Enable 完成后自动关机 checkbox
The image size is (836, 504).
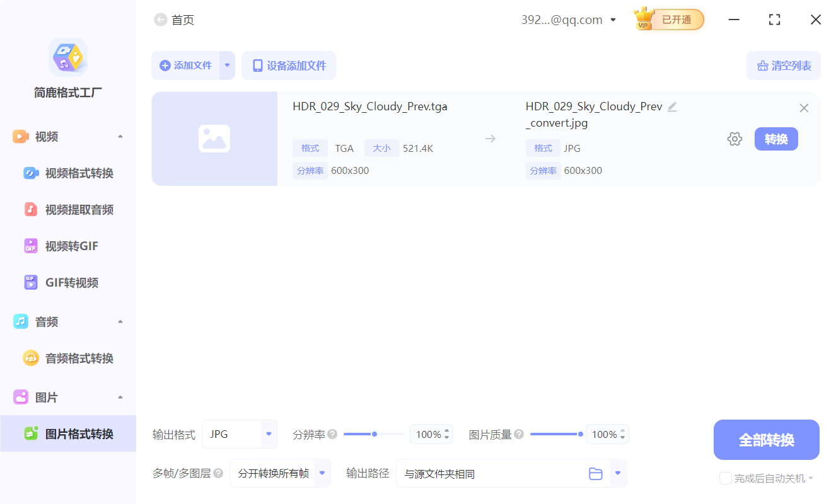tap(725, 478)
